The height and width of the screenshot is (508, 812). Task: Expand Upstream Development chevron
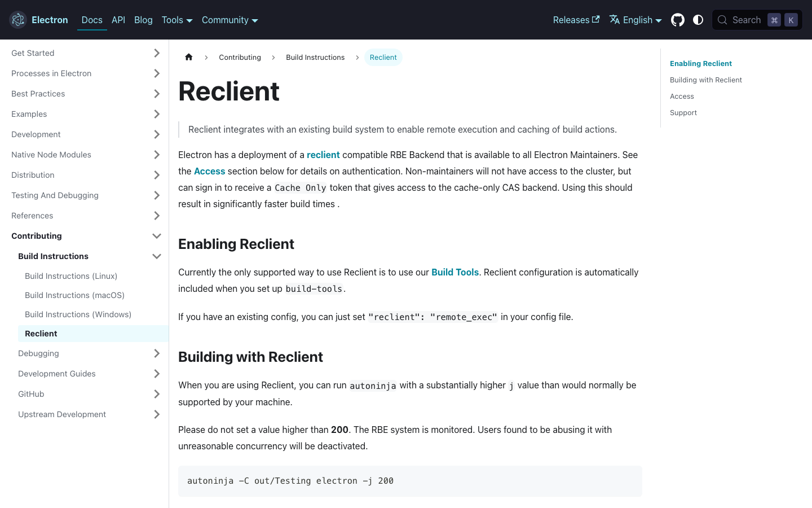click(x=157, y=414)
